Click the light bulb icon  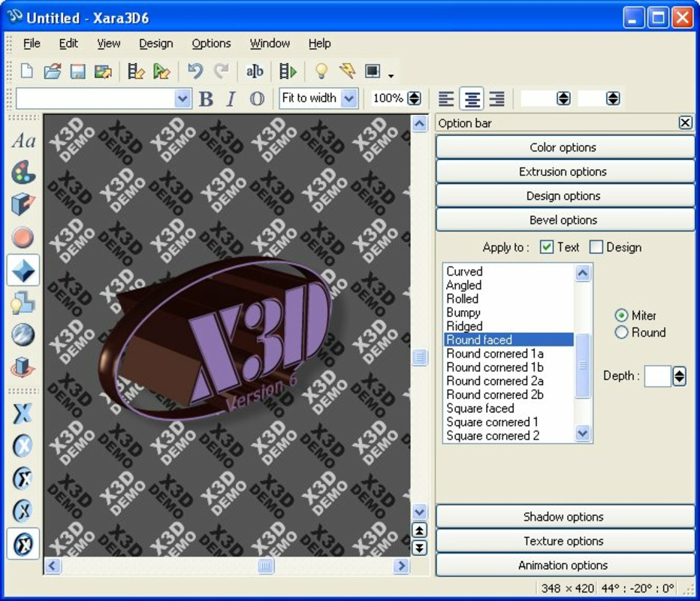(x=321, y=71)
